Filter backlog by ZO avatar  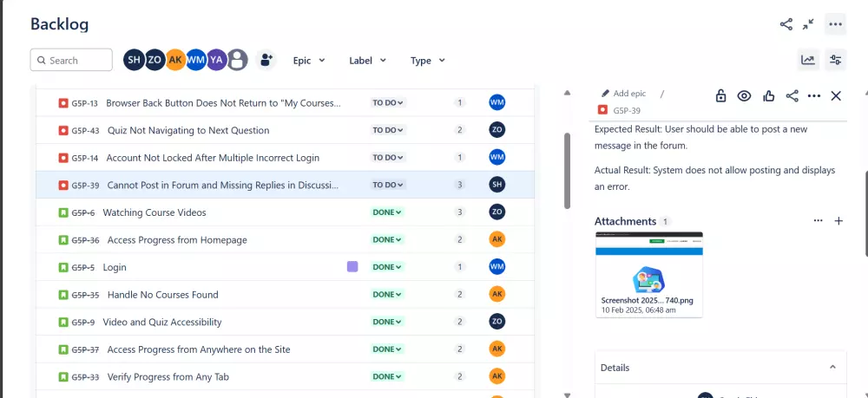coord(155,60)
